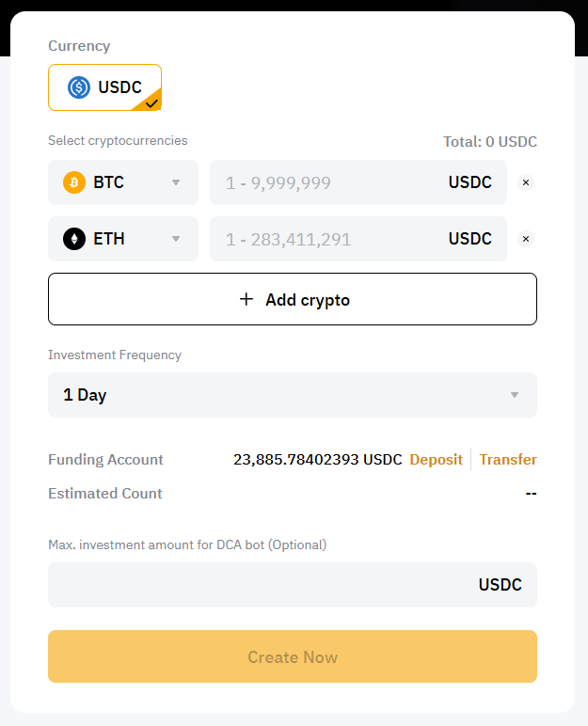
Task: Click the Funding Account balance amount
Action: (x=317, y=460)
